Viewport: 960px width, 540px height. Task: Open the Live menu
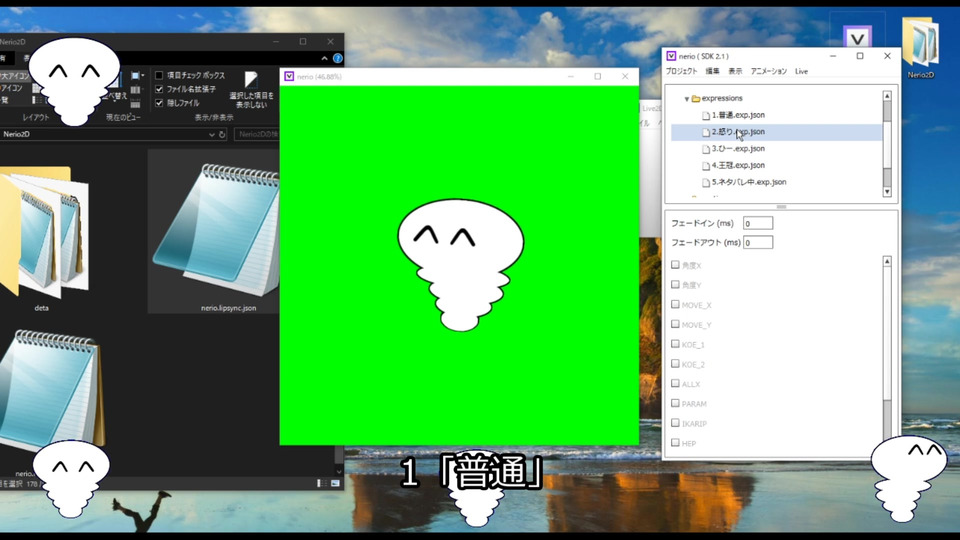click(801, 71)
